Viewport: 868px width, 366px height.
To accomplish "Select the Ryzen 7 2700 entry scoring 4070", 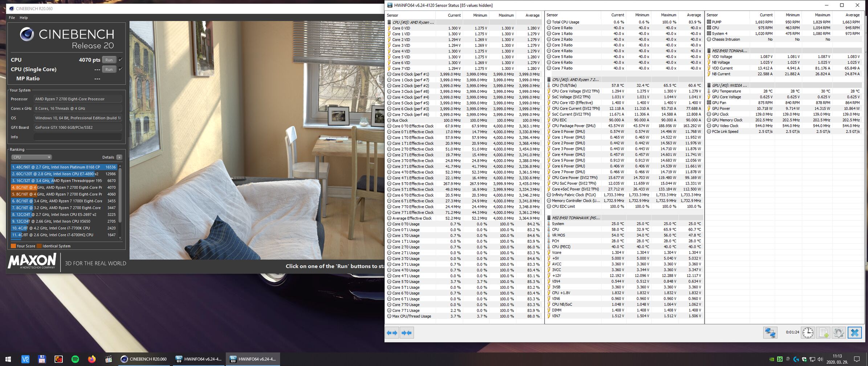I will (64, 188).
